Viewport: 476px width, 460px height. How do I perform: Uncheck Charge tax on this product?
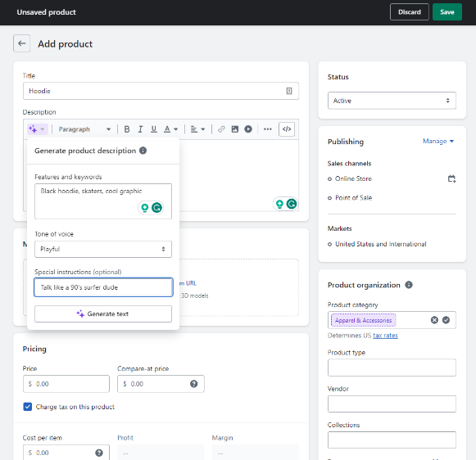click(28, 407)
